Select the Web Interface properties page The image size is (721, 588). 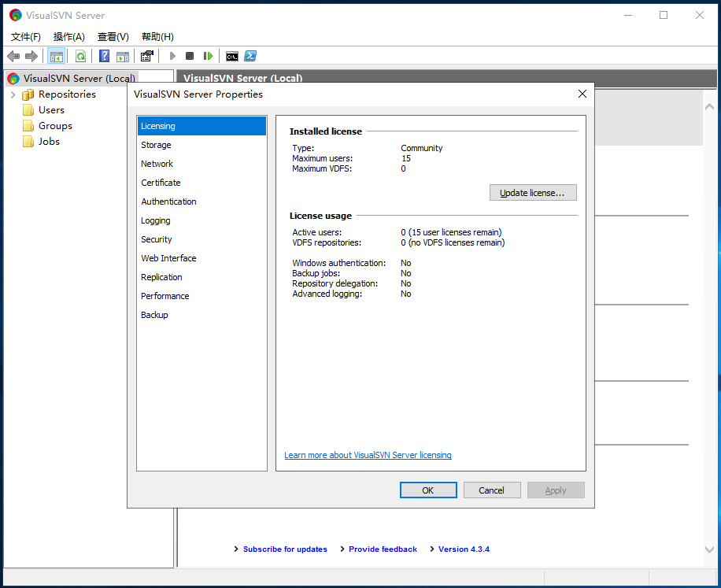(x=202, y=258)
